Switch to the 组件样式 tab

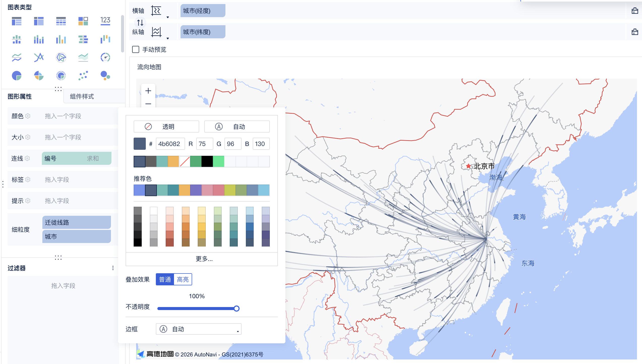[x=82, y=97]
